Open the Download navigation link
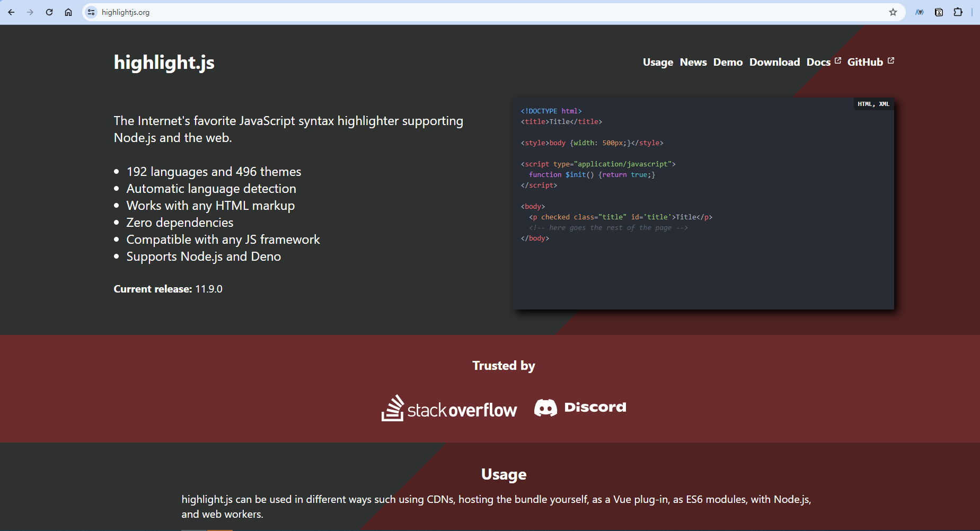 coord(774,62)
